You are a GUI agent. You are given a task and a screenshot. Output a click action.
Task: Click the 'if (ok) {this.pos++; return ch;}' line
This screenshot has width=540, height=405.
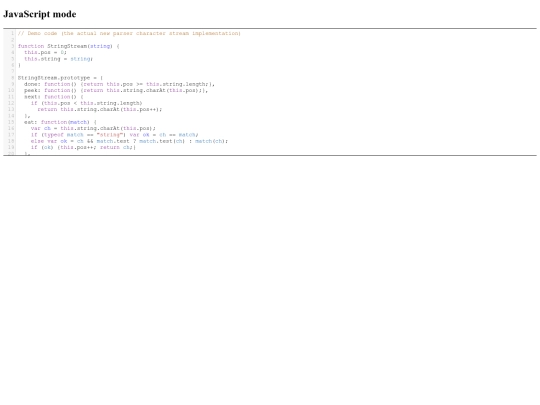pos(83,147)
